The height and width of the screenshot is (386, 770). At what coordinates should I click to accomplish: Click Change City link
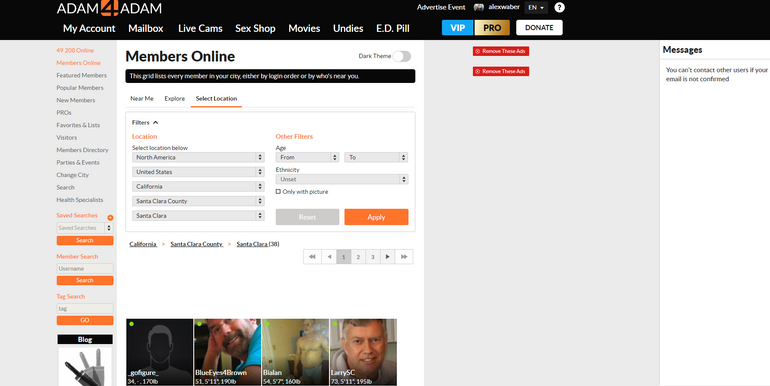pyautogui.click(x=73, y=175)
